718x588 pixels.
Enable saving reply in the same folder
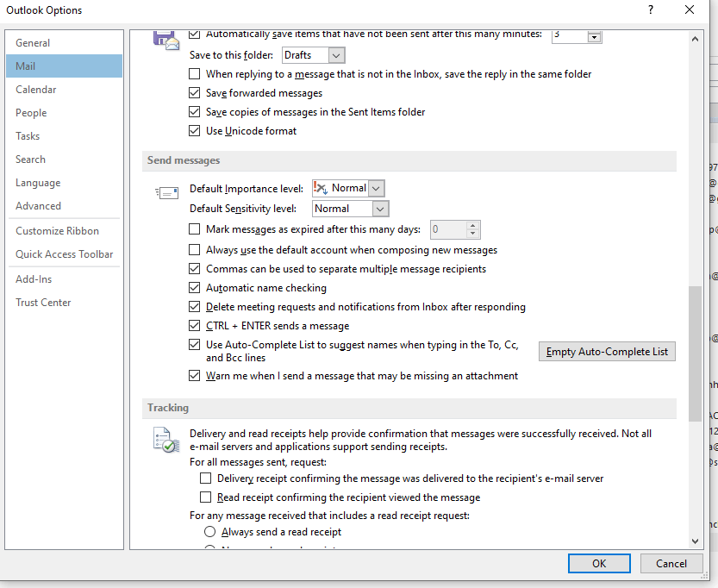195,74
